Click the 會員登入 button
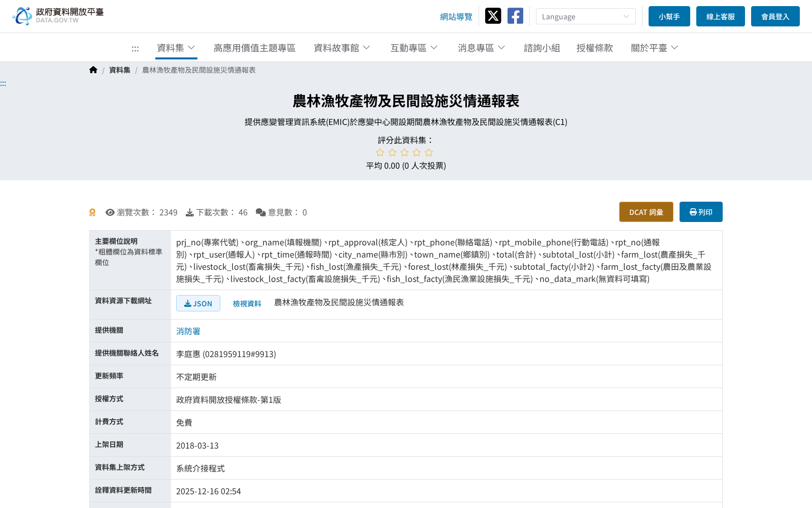The height and width of the screenshot is (508, 812). point(775,16)
